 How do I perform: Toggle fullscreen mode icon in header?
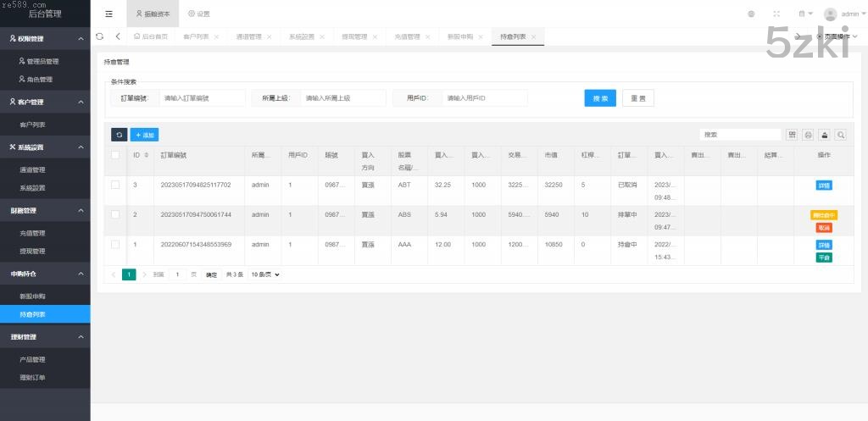(x=776, y=14)
